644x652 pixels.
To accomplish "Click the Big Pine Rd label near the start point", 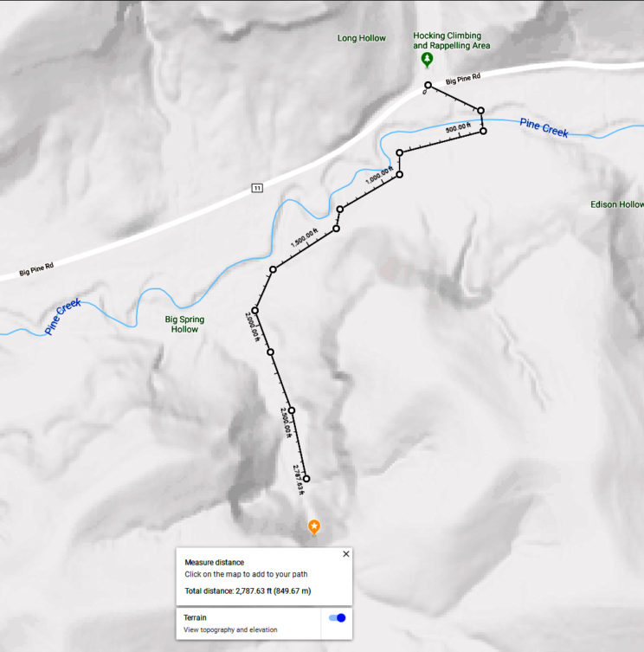I will click(463, 79).
